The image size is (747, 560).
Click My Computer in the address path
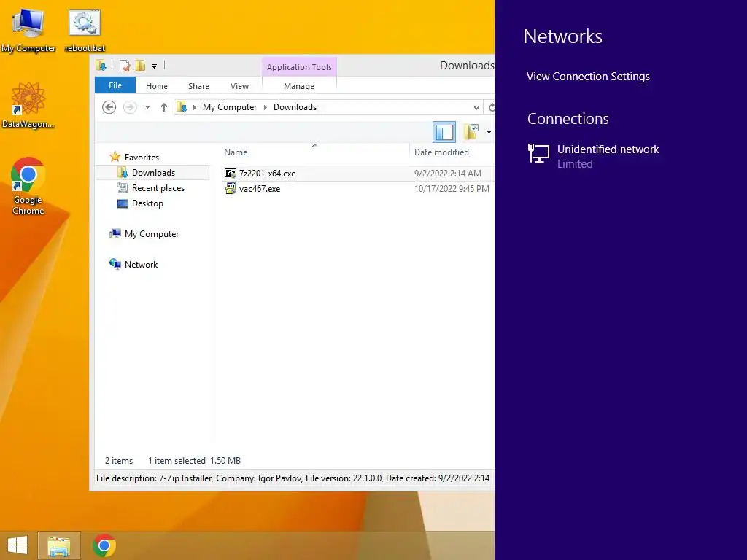pos(230,107)
